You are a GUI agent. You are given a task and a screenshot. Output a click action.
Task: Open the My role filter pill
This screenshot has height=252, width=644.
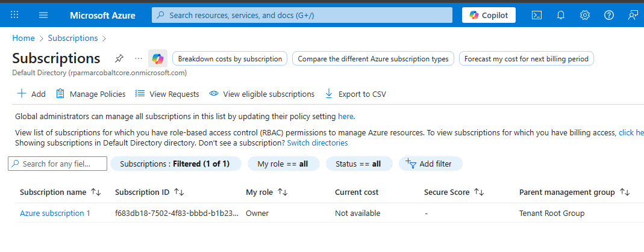click(283, 164)
